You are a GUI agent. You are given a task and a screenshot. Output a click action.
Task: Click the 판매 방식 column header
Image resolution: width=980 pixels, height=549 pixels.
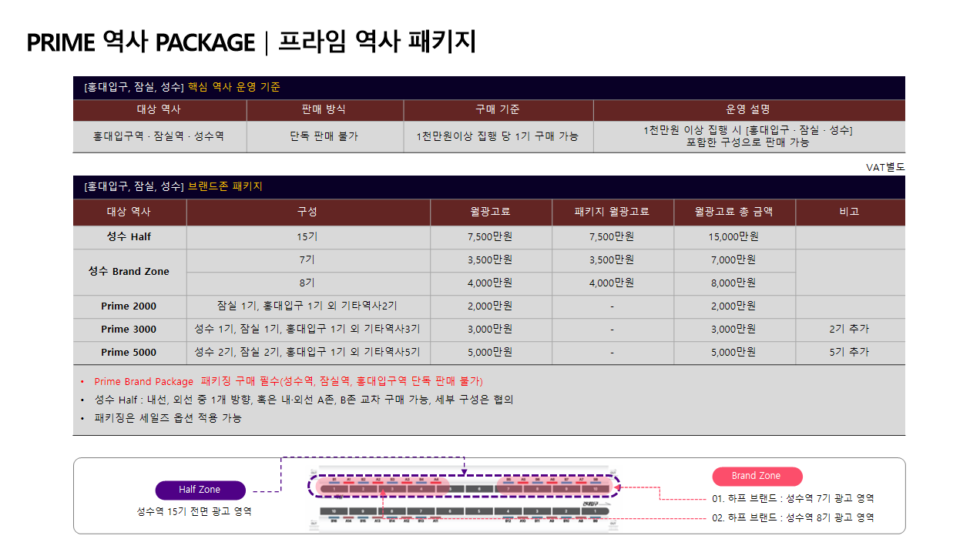pos(324,110)
